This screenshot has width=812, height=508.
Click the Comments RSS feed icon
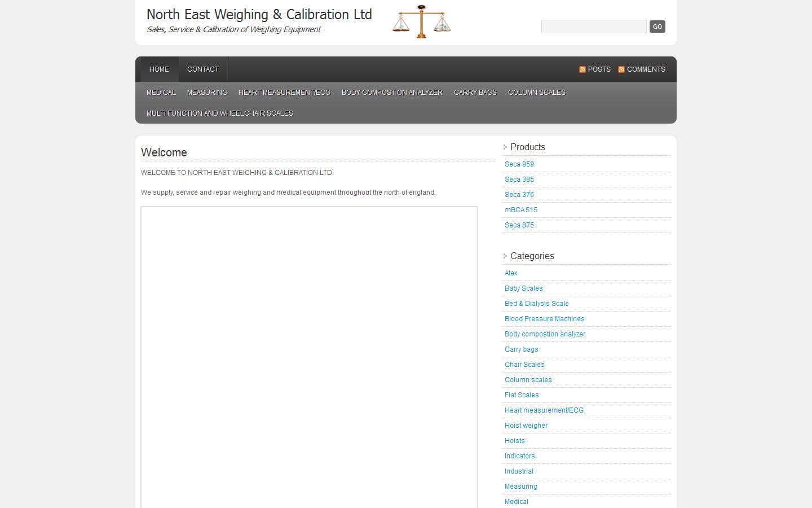[x=620, y=69]
